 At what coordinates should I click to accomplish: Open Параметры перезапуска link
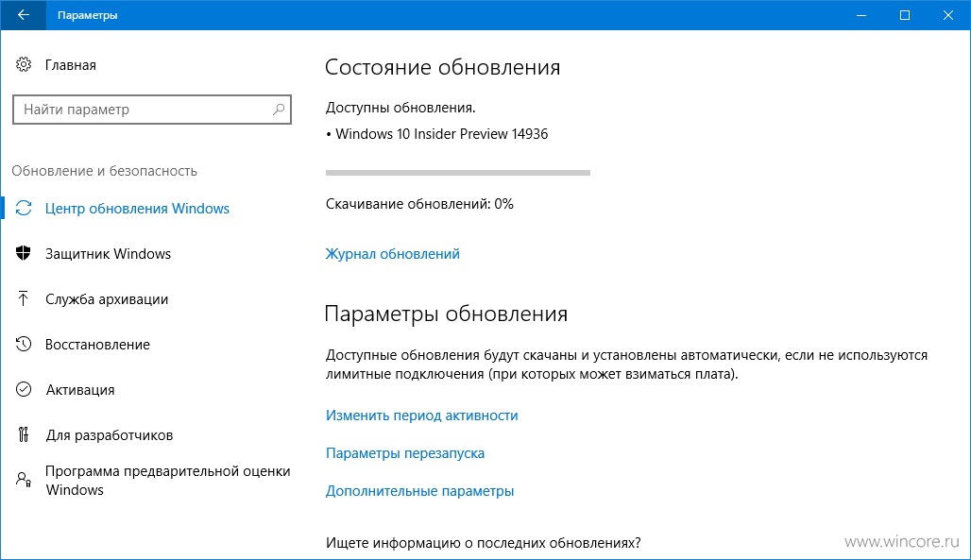(405, 453)
